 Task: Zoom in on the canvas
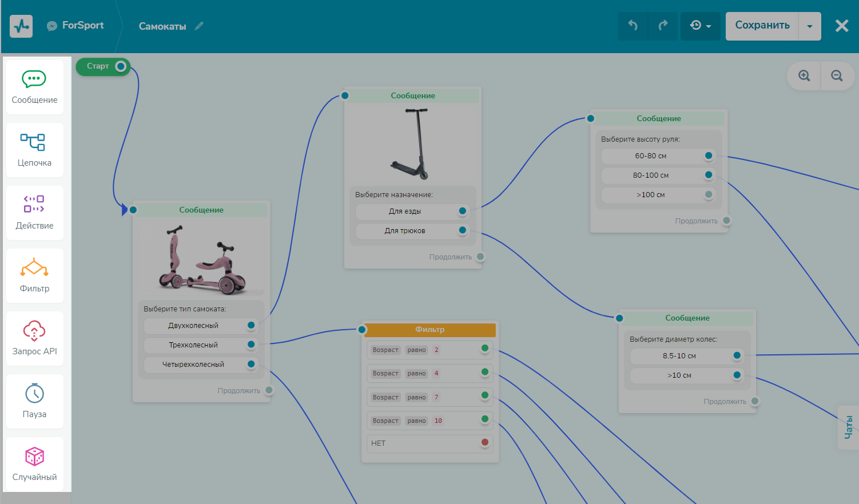[x=804, y=76]
